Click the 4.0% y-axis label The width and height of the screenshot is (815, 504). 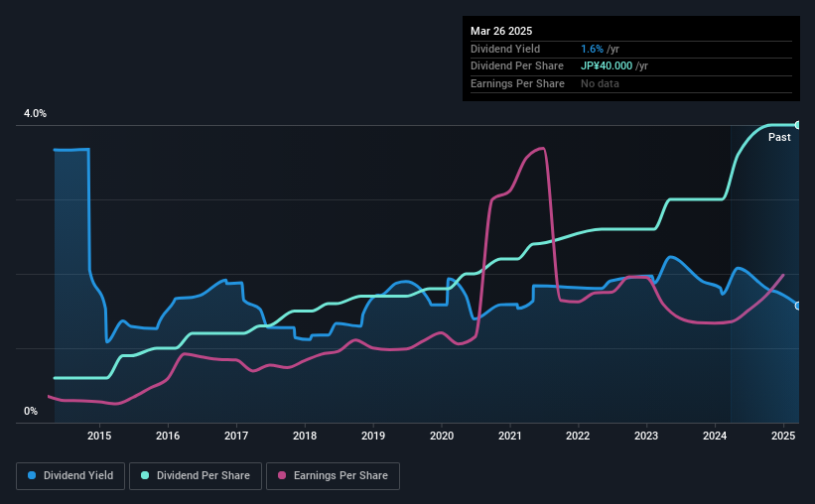(35, 113)
